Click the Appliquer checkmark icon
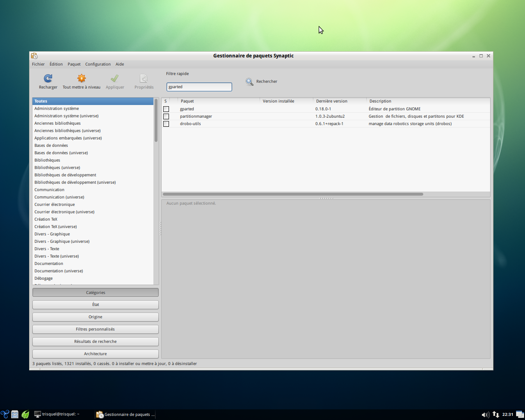Image resolution: width=525 pixels, height=420 pixels. pos(114,78)
